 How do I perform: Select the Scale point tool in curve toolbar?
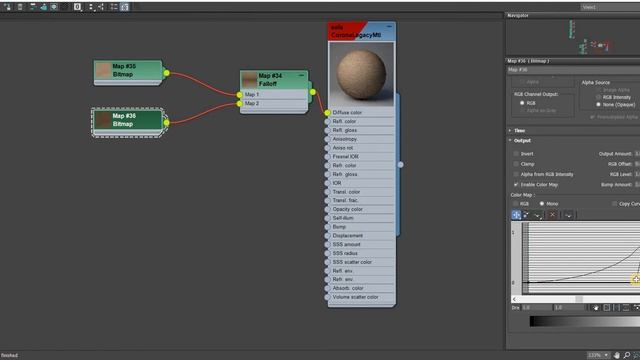coord(527,215)
